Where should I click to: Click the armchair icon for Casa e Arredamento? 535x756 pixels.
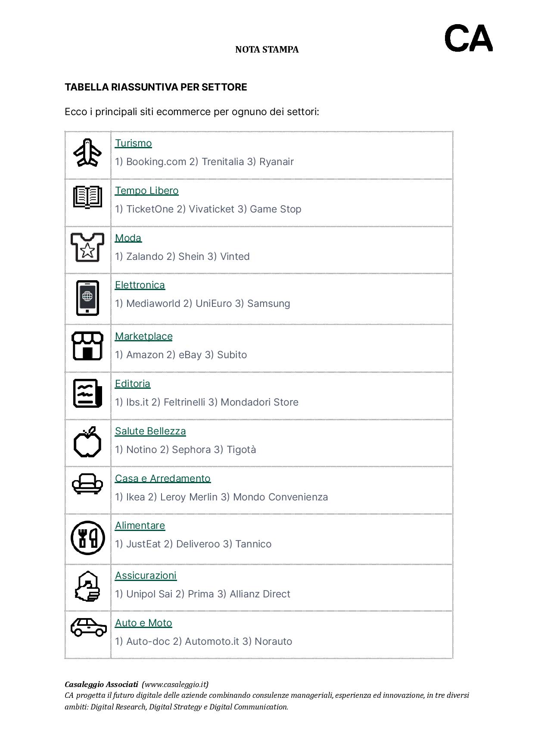[x=87, y=484]
